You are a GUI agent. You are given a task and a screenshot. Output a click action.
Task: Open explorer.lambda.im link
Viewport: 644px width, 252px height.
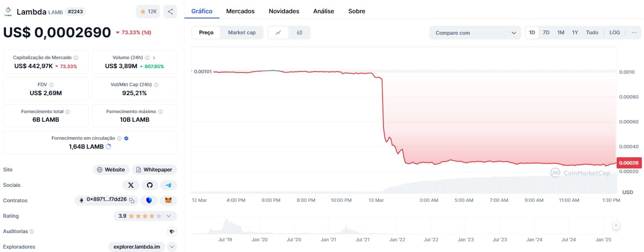[x=137, y=247]
